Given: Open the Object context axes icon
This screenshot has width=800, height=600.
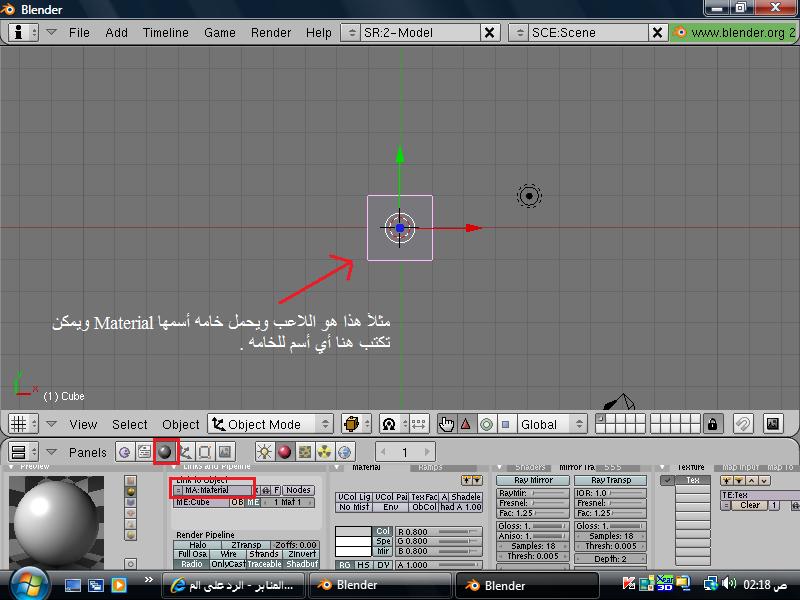Looking at the screenshot, I should coord(185,452).
